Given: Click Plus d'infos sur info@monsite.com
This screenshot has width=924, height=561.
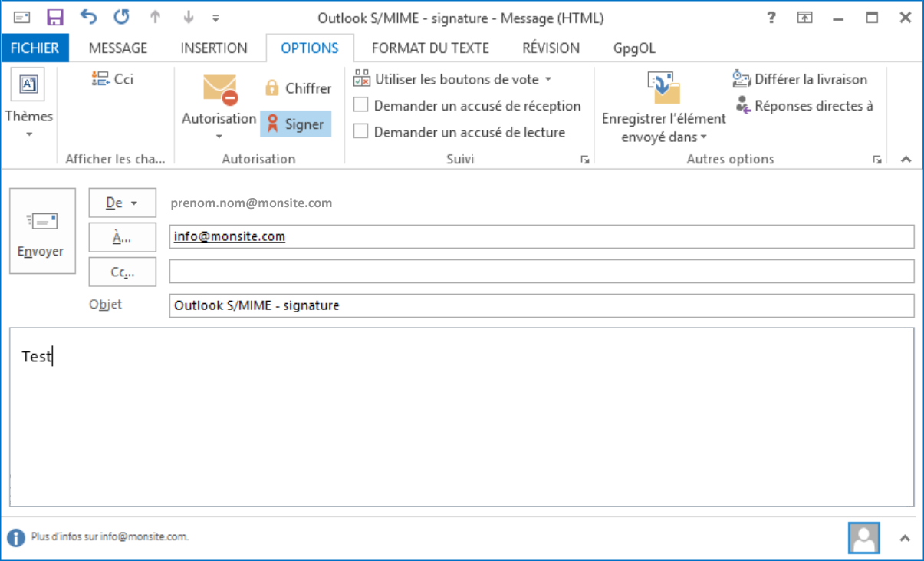Looking at the screenshot, I should (110, 537).
